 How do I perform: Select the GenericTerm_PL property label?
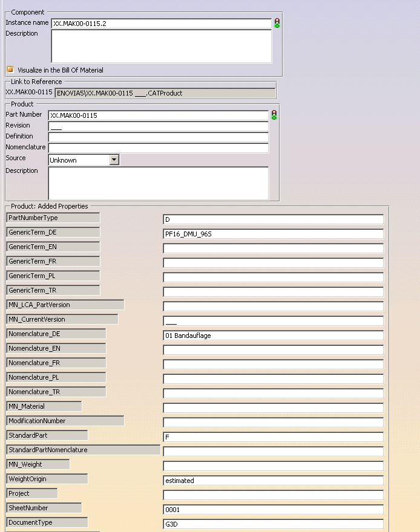point(53,276)
